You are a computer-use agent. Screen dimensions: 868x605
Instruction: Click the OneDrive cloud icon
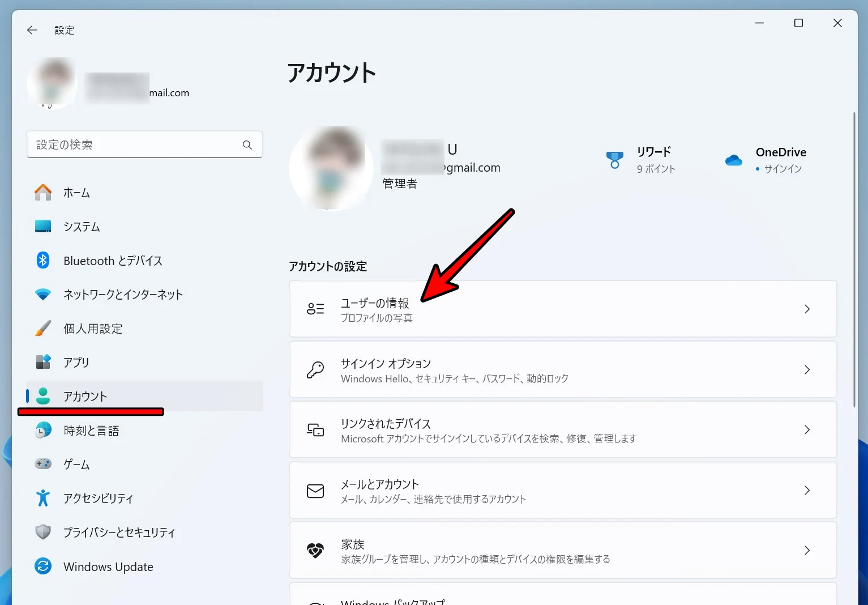733,160
